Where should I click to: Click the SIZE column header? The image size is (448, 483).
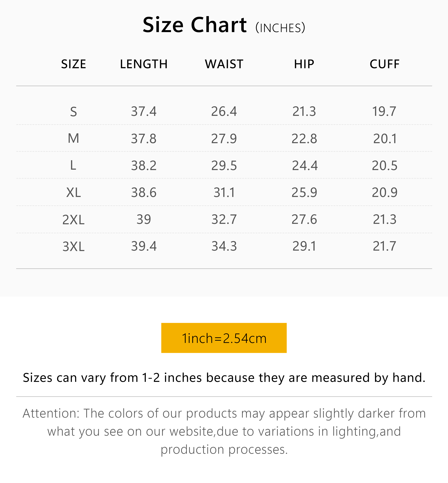(x=73, y=64)
